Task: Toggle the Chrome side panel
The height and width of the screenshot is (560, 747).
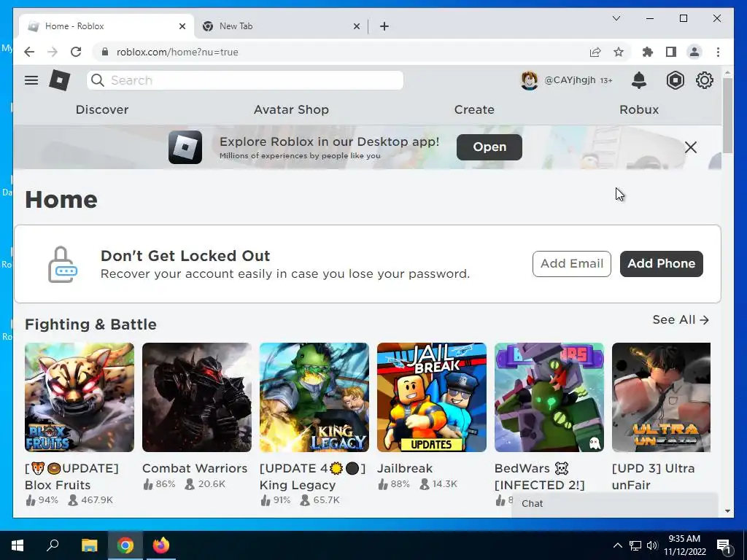Action: point(671,52)
